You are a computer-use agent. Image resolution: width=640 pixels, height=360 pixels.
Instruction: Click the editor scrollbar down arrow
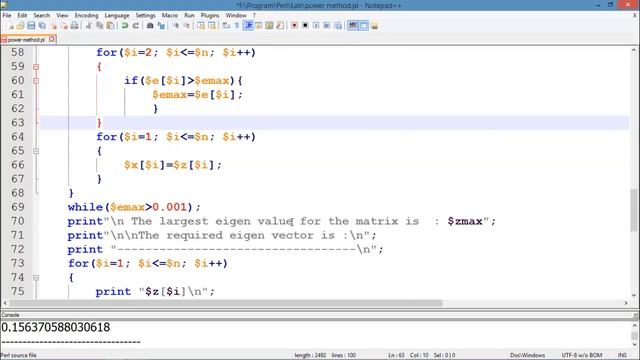click(633, 295)
